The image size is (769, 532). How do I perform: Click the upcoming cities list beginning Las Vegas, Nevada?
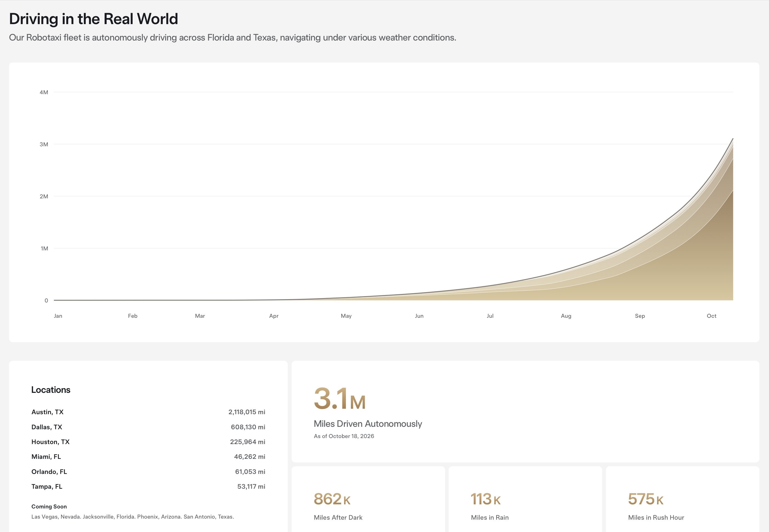[133, 517]
